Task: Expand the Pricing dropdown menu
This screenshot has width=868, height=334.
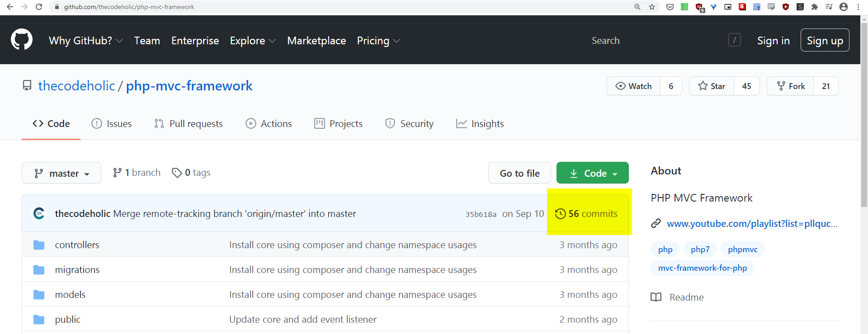Action: tap(378, 41)
